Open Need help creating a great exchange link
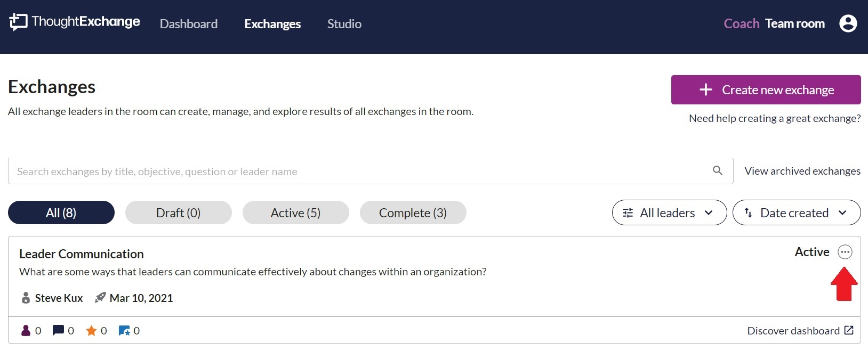 pyautogui.click(x=775, y=118)
